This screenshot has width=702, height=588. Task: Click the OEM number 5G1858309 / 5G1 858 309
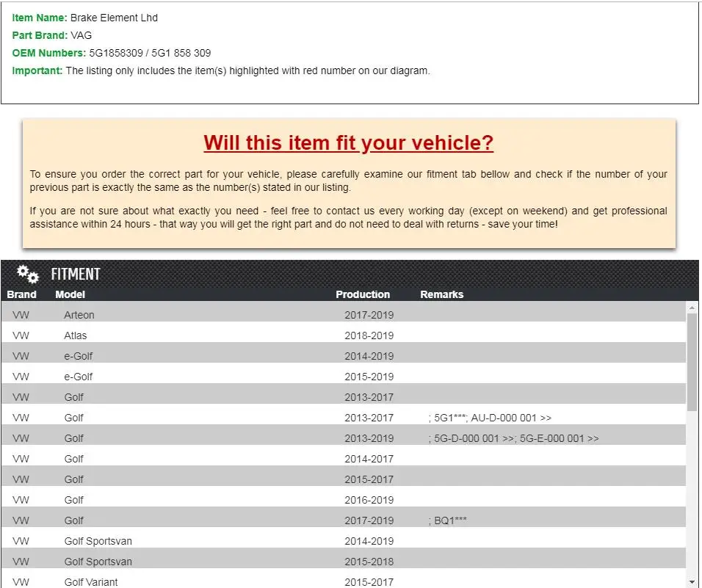(150, 53)
